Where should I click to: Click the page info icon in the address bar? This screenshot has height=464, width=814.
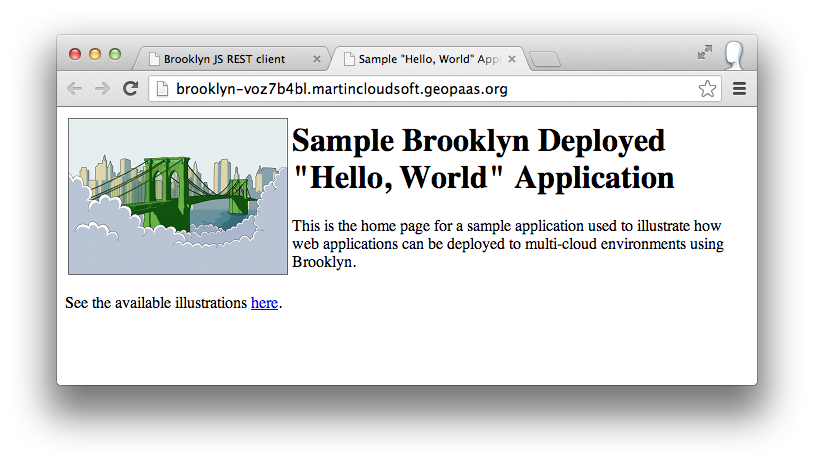pyautogui.click(x=163, y=89)
